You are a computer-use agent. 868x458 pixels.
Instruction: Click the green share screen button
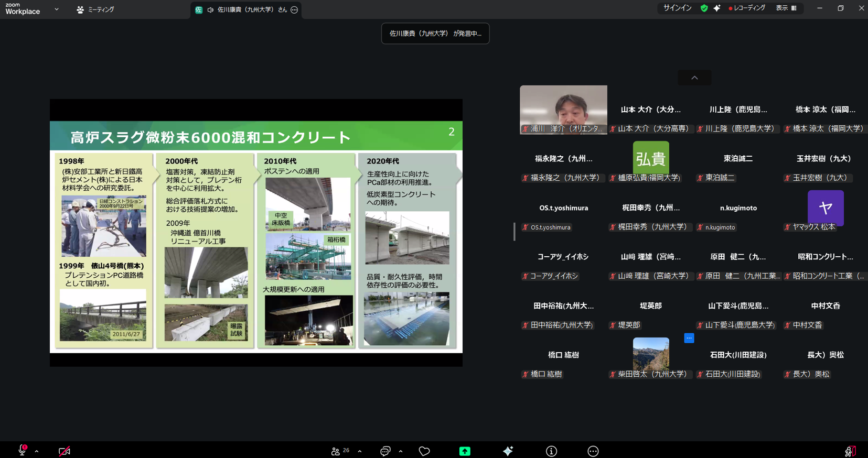tap(465, 451)
